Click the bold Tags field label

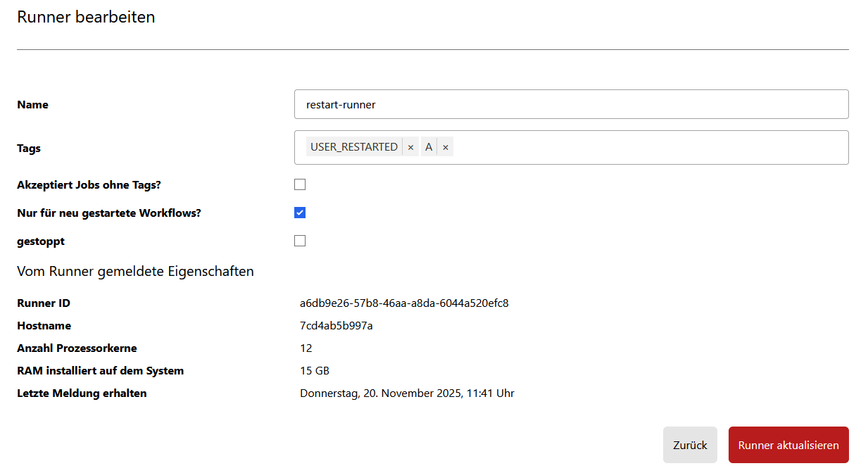tap(29, 149)
